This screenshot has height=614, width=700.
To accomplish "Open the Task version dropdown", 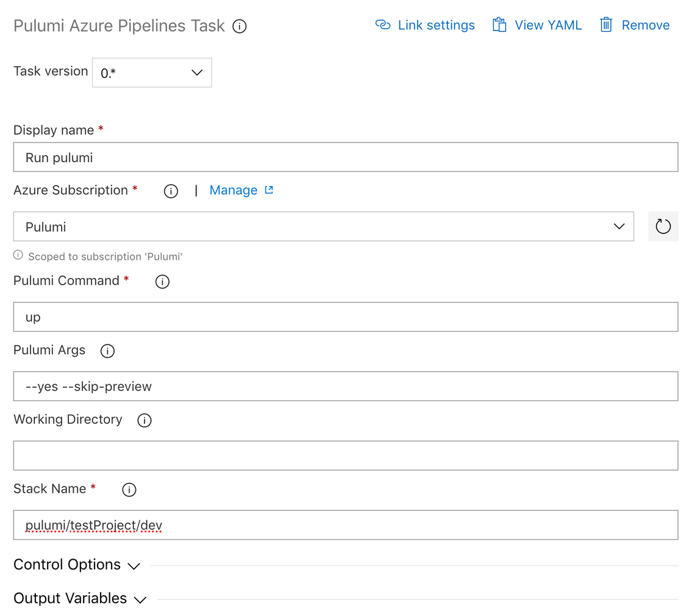I will click(152, 73).
